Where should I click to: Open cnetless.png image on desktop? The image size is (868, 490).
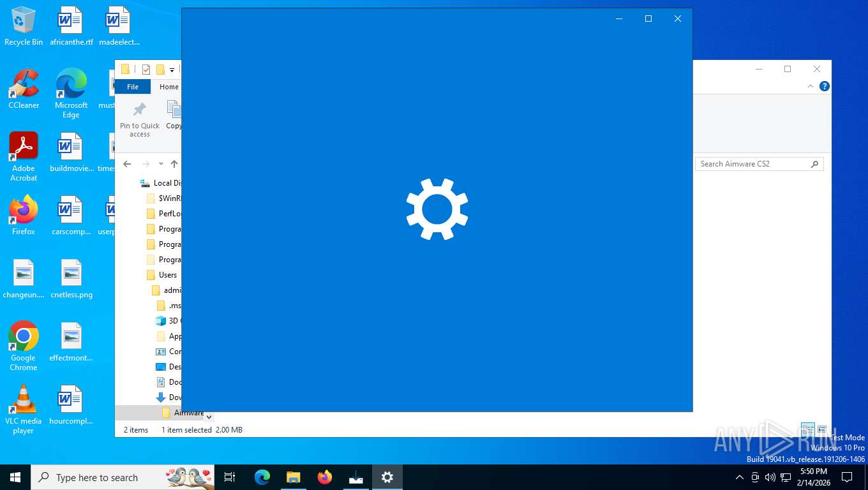pyautogui.click(x=71, y=279)
